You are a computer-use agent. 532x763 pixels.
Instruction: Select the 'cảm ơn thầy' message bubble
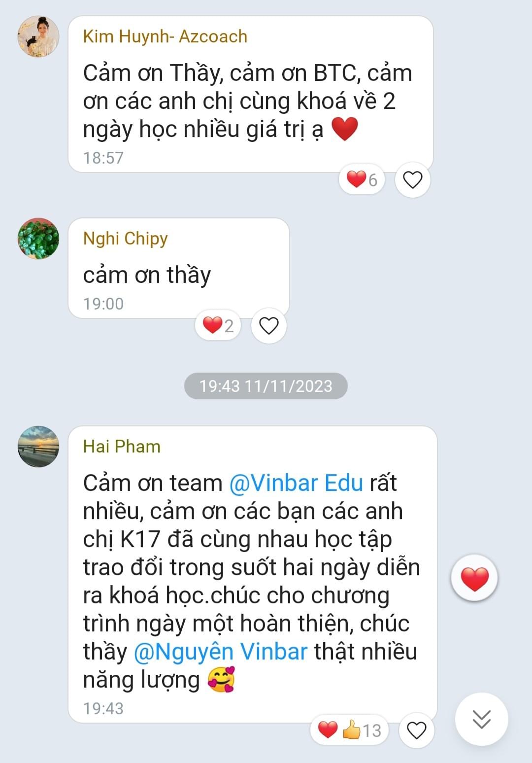pyautogui.click(x=179, y=268)
